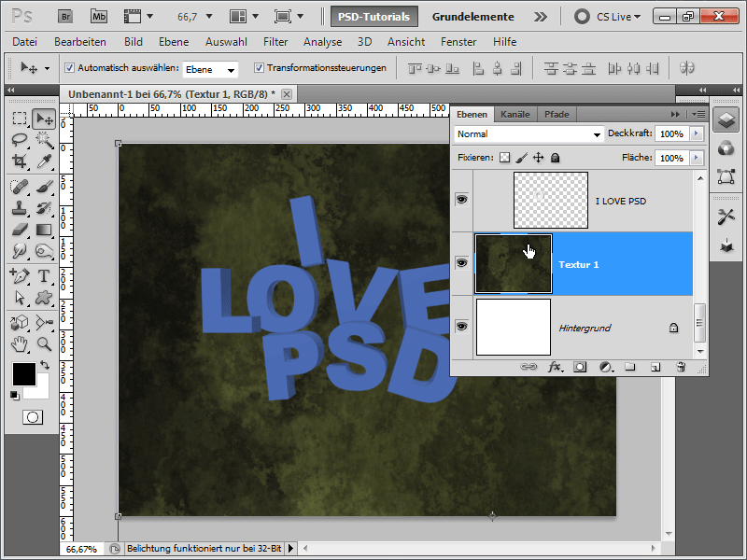Click the foreground color swatch

(24, 374)
